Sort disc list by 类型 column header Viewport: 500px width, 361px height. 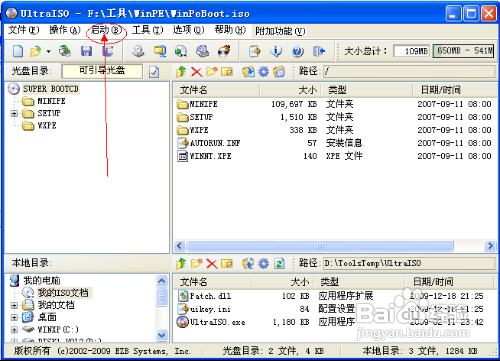point(366,90)
